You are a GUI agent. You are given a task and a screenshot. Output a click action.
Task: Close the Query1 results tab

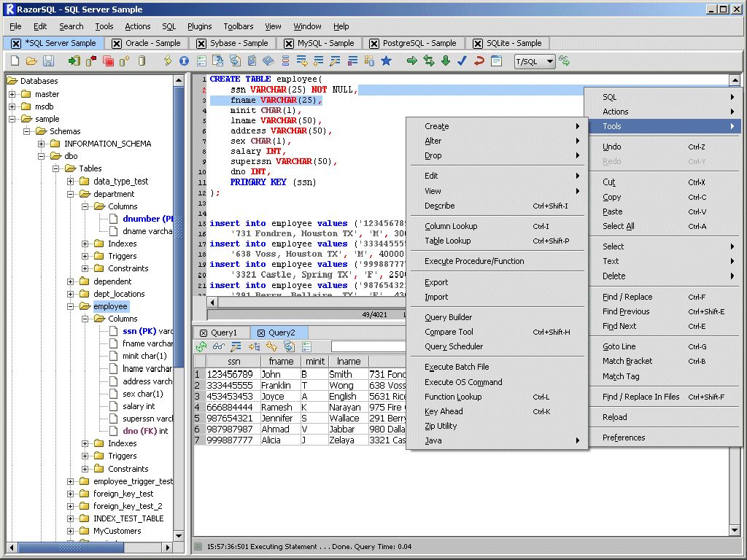point(202,332)
